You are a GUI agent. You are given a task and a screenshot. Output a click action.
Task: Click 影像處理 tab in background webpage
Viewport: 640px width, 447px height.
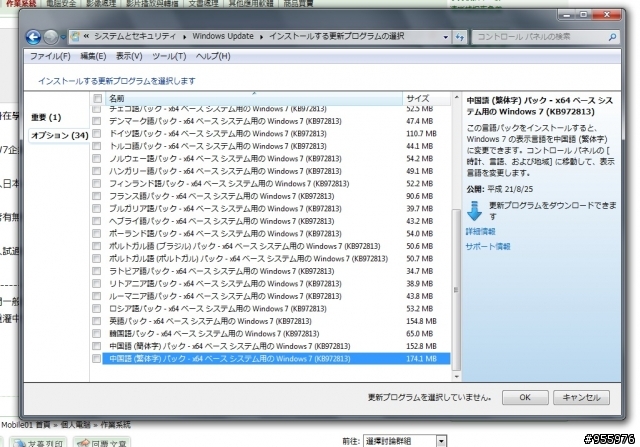tap(101, 4)
